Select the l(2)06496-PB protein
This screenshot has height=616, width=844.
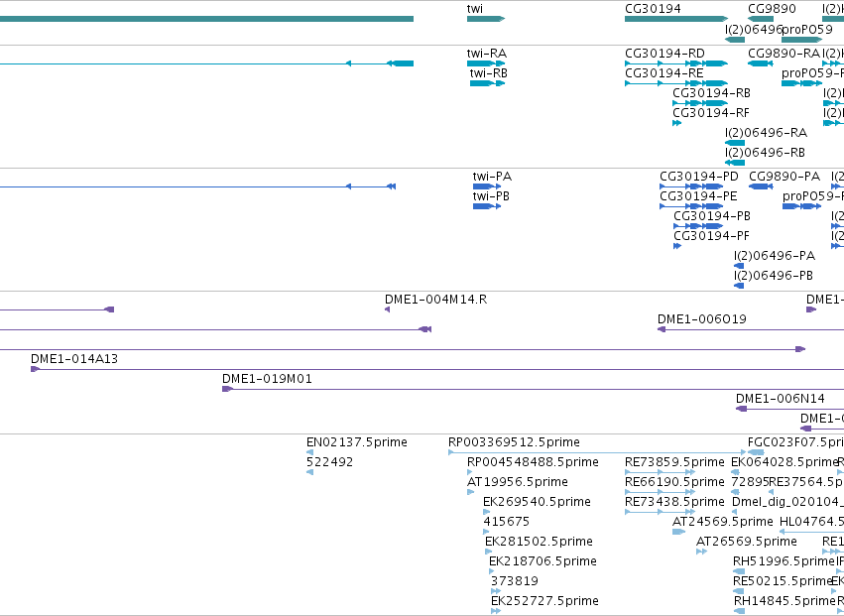click(x=739, y=287)
